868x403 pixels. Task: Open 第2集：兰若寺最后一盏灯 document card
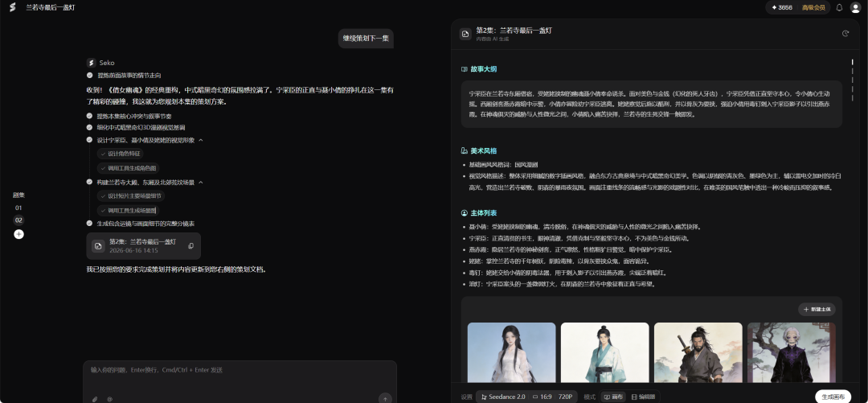143,245
